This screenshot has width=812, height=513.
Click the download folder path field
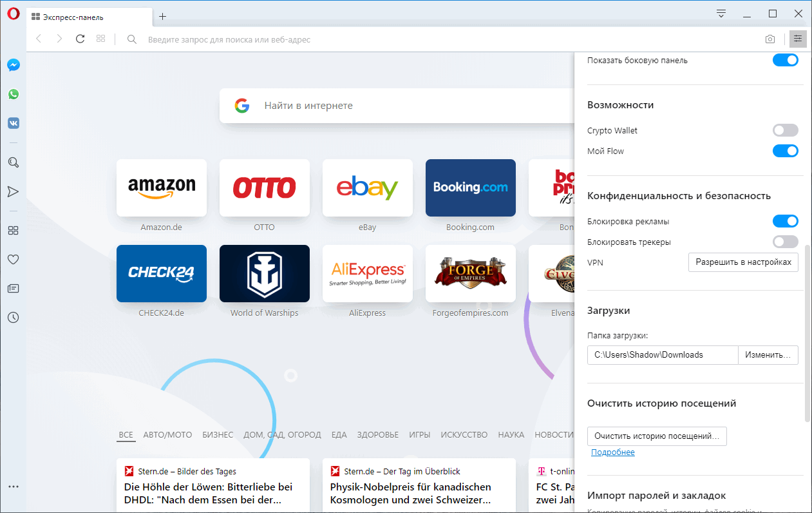tap(663, 355)
